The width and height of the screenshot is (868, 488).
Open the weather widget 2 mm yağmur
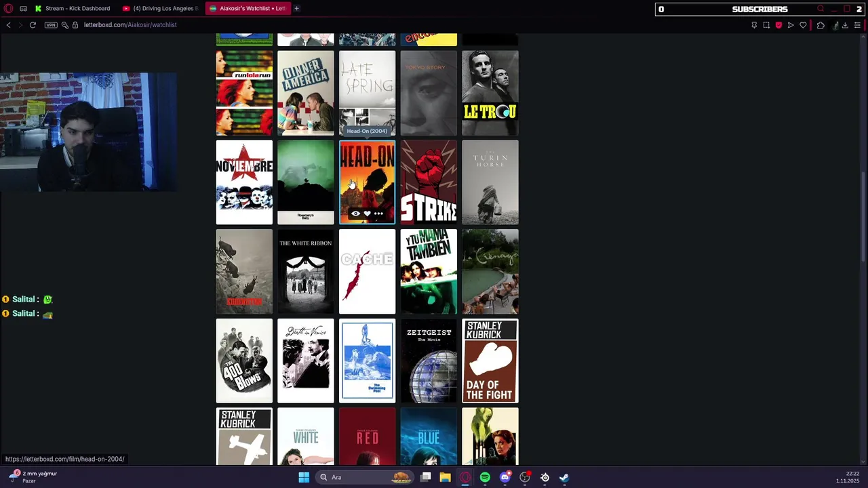click(x=34, y=476)
